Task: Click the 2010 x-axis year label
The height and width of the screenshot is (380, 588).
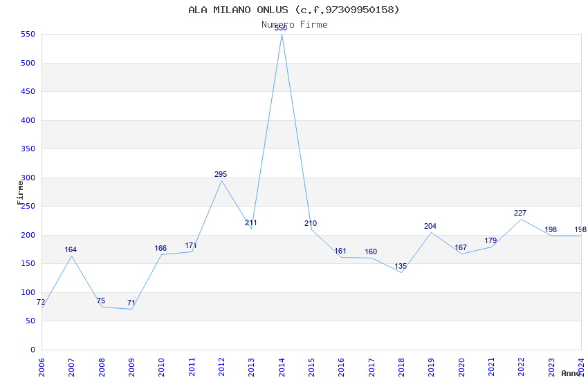Action: [162, 368]
